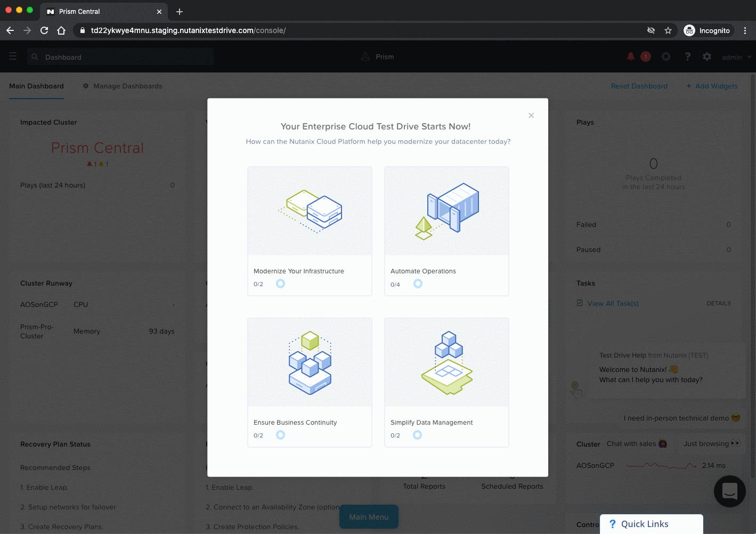The image size is (756, 534).
Task: Click progress circle under Automate Operations
Action: point(418,284)
